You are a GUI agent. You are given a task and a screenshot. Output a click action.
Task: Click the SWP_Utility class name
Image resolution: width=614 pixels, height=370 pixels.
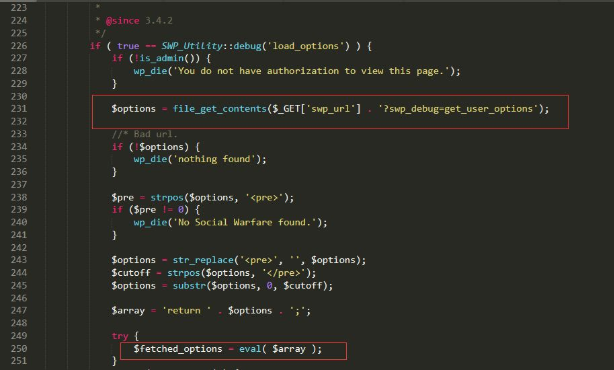[x=192, y=46]
